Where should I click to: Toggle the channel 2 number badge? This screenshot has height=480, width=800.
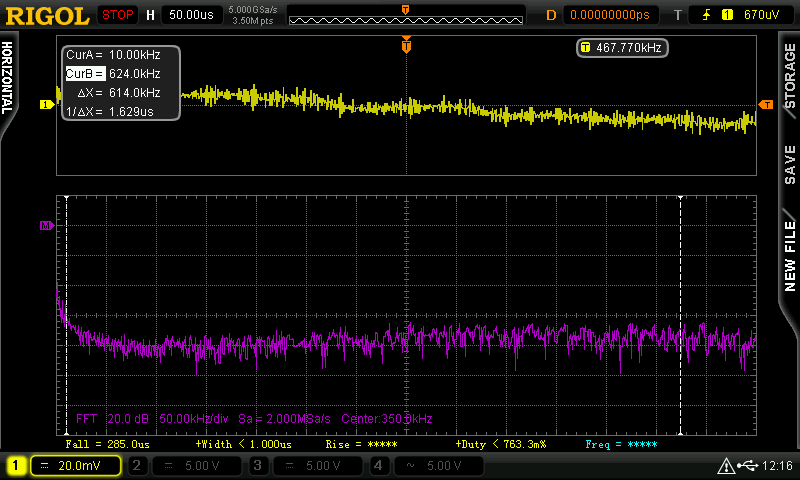137,465
